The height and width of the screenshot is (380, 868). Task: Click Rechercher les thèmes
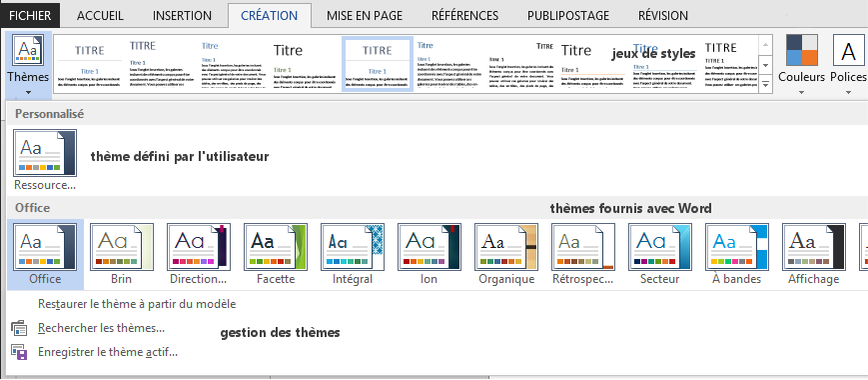coord(101,328)
